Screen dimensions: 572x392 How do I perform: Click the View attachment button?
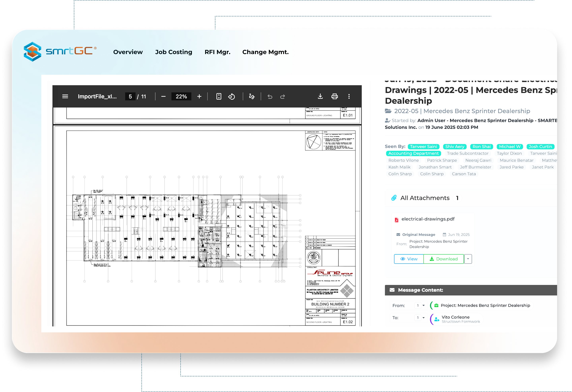409,259
